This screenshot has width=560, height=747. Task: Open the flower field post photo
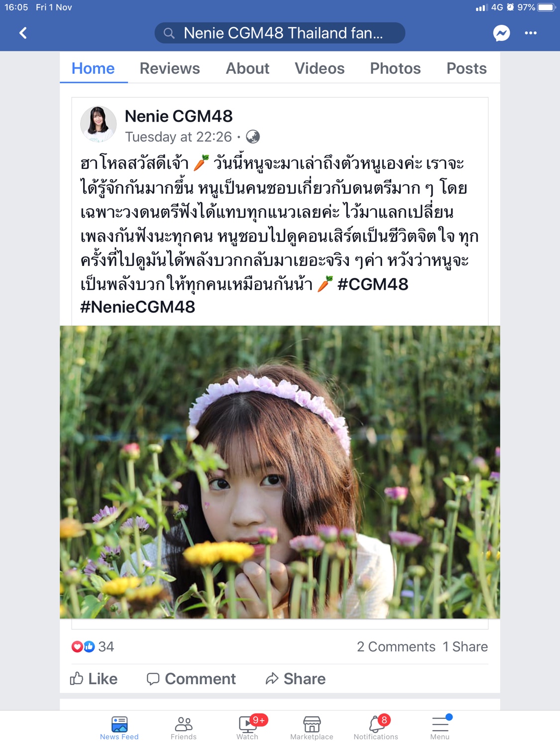(x=280, y=472)
